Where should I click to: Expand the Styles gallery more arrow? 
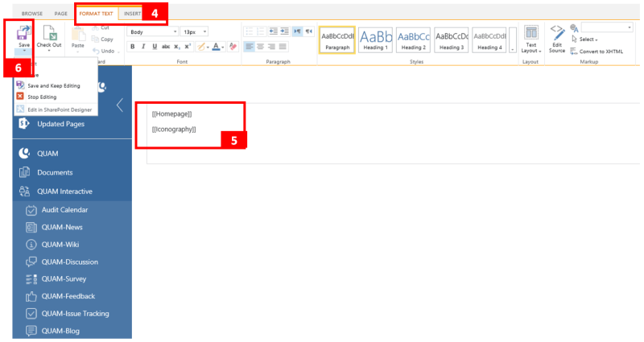click(x=513, y=39)
